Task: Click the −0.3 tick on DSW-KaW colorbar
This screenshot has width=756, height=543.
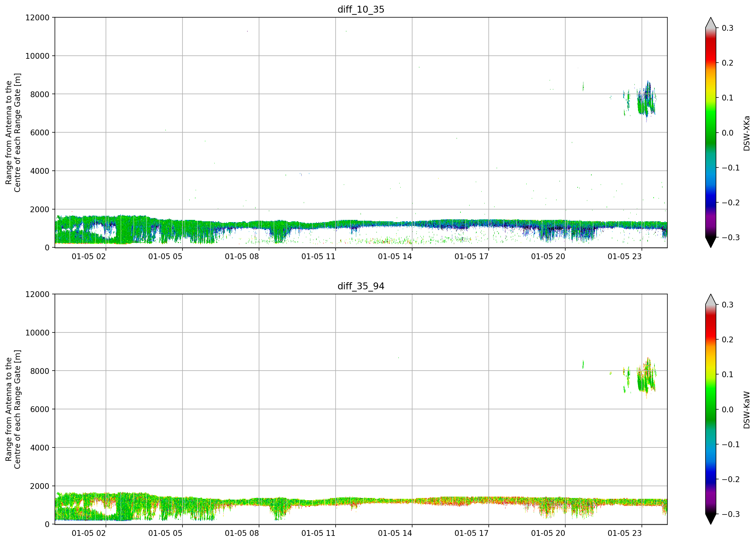Action: click(731, 514)
